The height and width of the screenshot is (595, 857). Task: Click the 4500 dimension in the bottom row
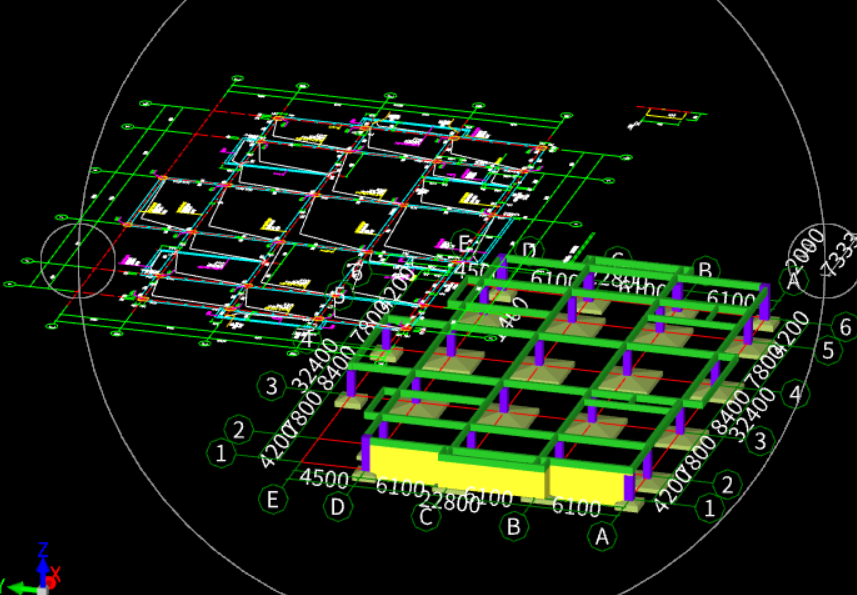(324, 478)
